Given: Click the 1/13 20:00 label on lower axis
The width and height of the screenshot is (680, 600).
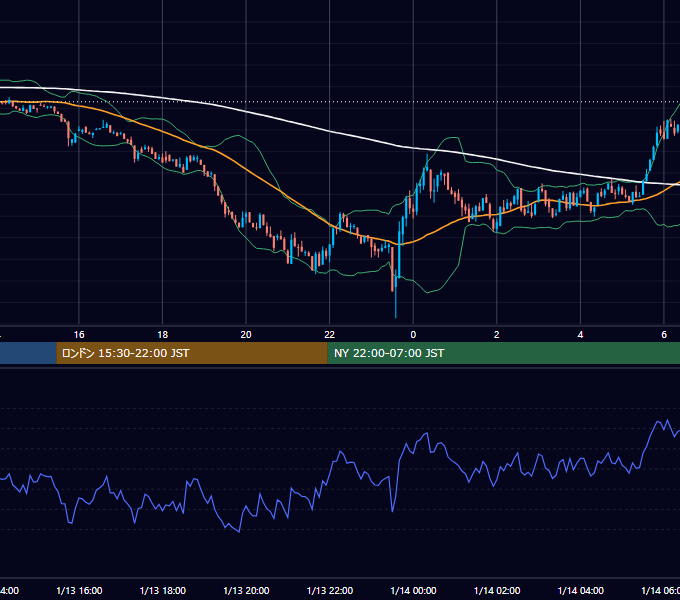Looking at the screenshot, I should 246,590.
